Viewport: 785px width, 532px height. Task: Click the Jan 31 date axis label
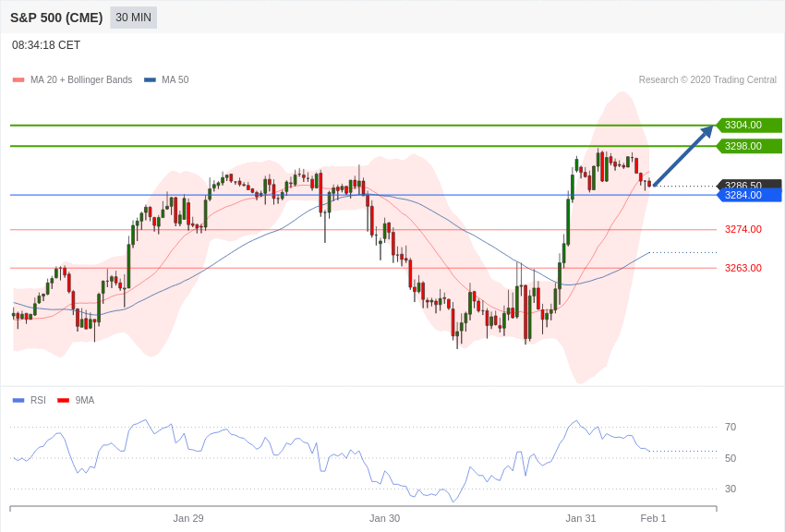coord(581,518)
